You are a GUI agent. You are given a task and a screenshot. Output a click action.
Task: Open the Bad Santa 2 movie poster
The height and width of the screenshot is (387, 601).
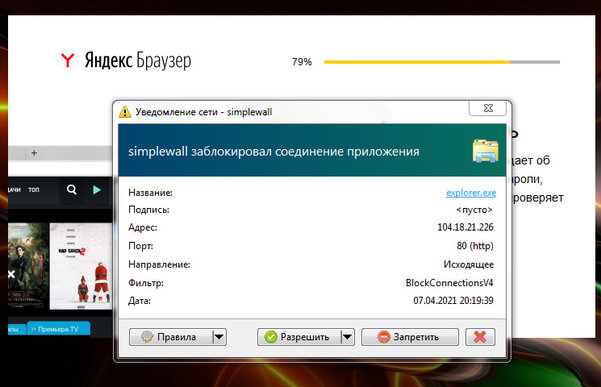pos(81,266)
